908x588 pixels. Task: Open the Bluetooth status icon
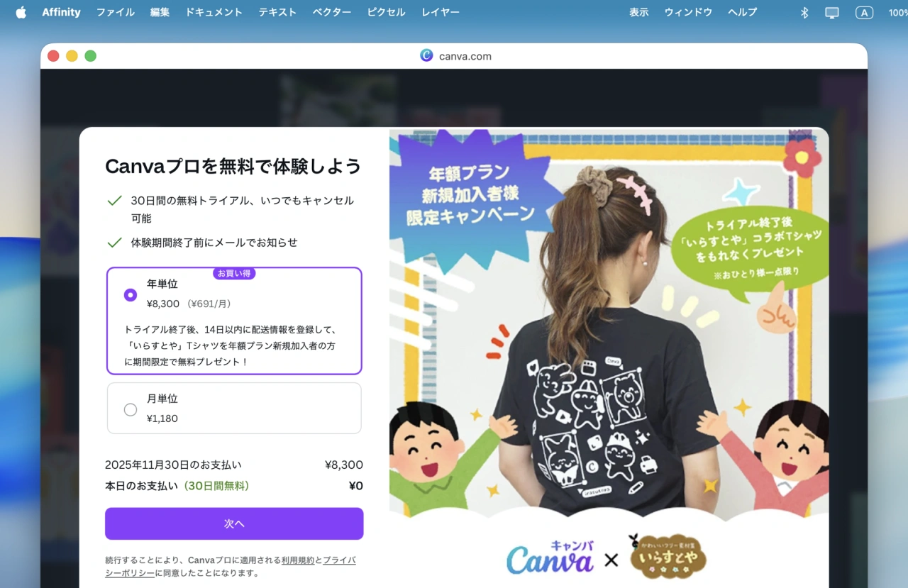click(804, 12)
